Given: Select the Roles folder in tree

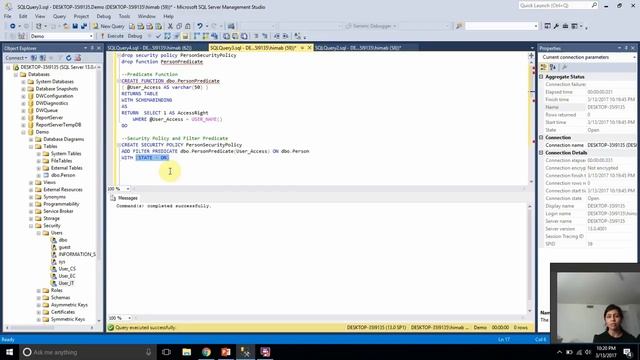Looking at the screenshot, I should coord(56,291).
